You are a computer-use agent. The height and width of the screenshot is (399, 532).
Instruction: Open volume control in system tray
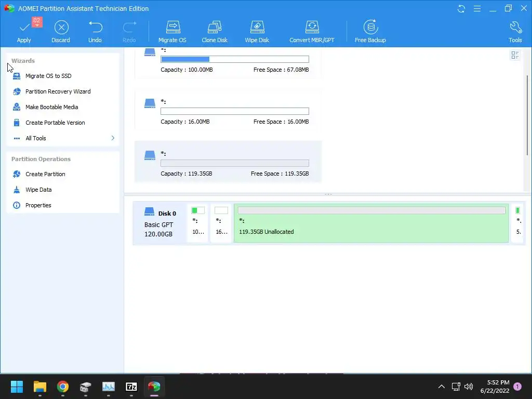click(x=469, y=387)
